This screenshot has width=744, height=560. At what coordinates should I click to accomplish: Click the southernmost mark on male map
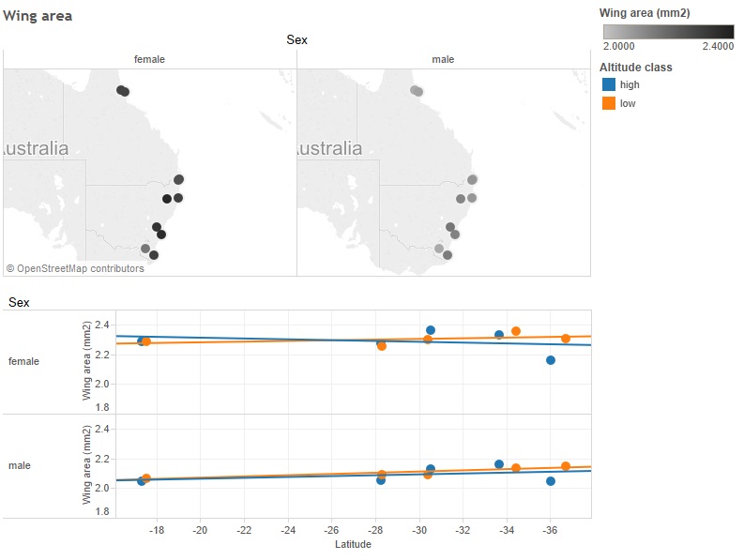pos(448,255)
